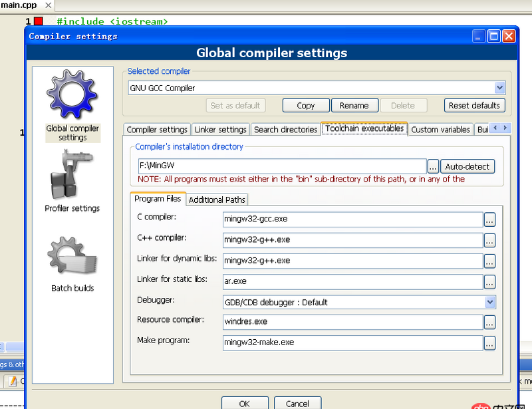Open Batch builds in the sidebar
The height and width of the screenshot is (409, 532).
click(x=72, y=264)
